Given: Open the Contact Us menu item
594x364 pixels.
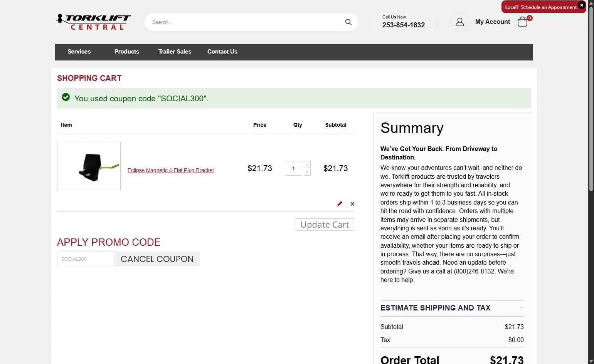Looking at the screenshot, I should [222, 52].
